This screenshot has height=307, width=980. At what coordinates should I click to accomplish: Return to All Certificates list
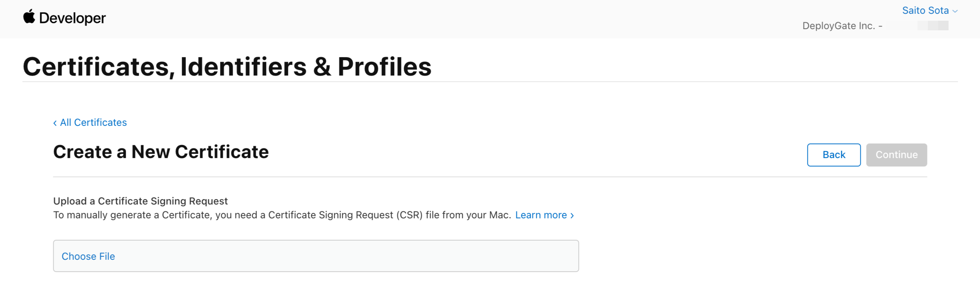pyautogui.click(x=93, y=122)
